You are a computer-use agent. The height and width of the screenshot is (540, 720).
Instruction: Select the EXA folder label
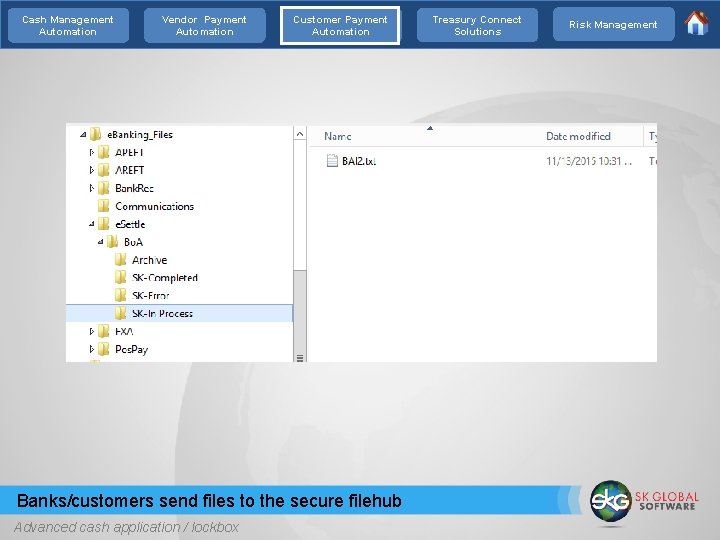[124, 332]
